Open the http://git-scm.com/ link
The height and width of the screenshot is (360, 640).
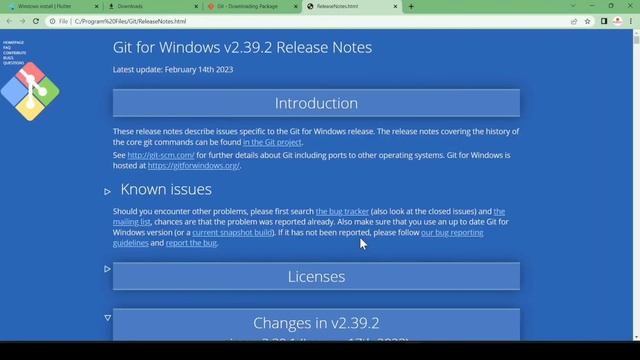click(161, 155)
